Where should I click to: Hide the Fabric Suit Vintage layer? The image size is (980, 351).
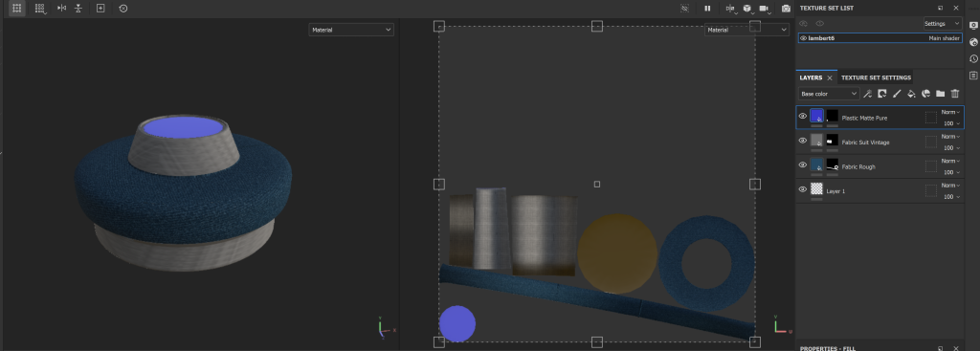803,141
